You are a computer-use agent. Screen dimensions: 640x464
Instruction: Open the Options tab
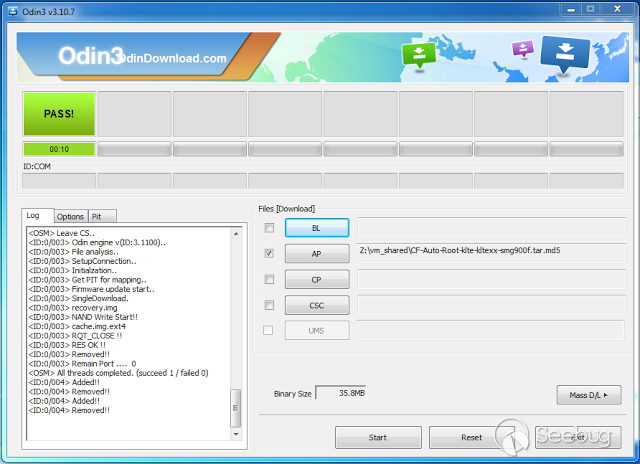click(70, 216)
